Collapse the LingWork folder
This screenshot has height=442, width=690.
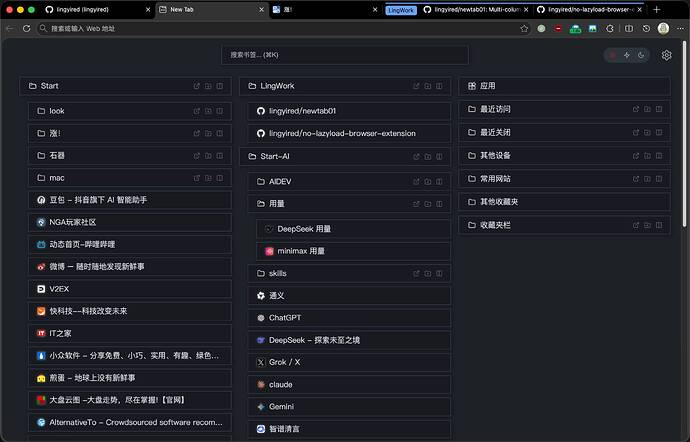[345, 86]
